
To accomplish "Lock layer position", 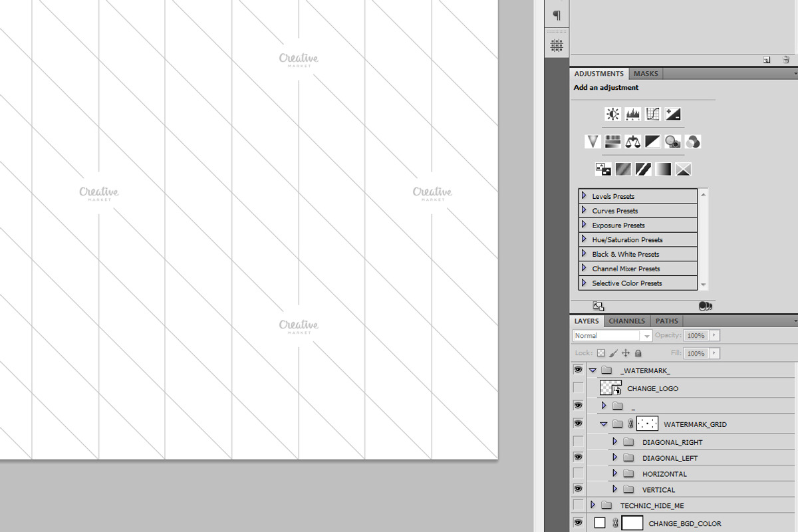I will (626, 353).
